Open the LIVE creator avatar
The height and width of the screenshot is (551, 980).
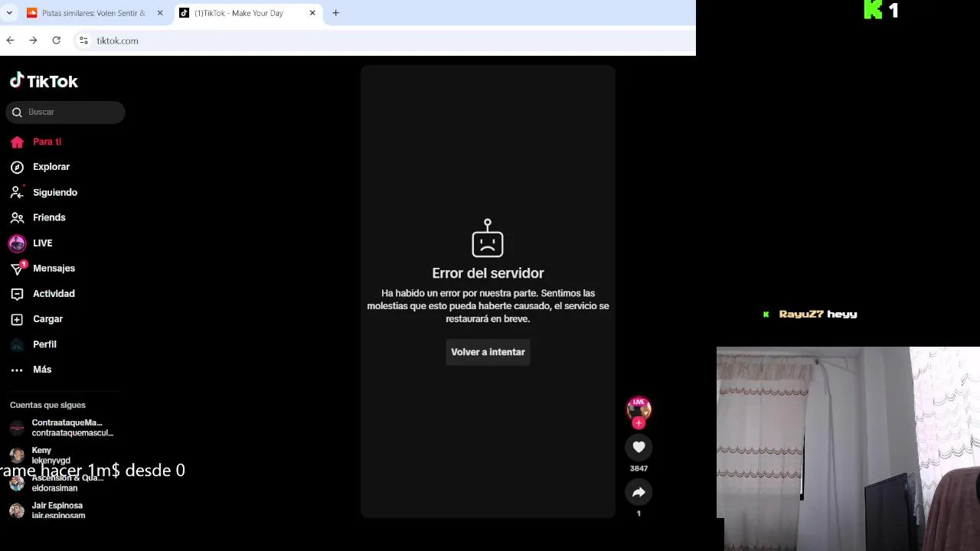click(639, 409)
